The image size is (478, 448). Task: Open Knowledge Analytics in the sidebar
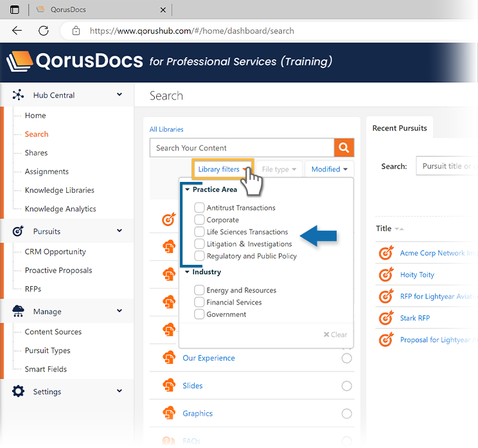point(60,209)
